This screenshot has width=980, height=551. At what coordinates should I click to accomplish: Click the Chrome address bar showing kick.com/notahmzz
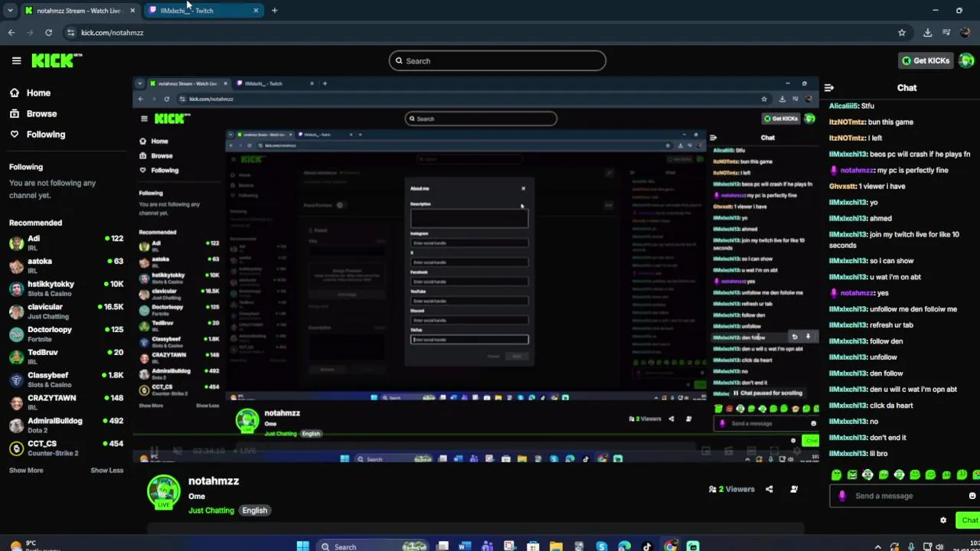[112, 32]
